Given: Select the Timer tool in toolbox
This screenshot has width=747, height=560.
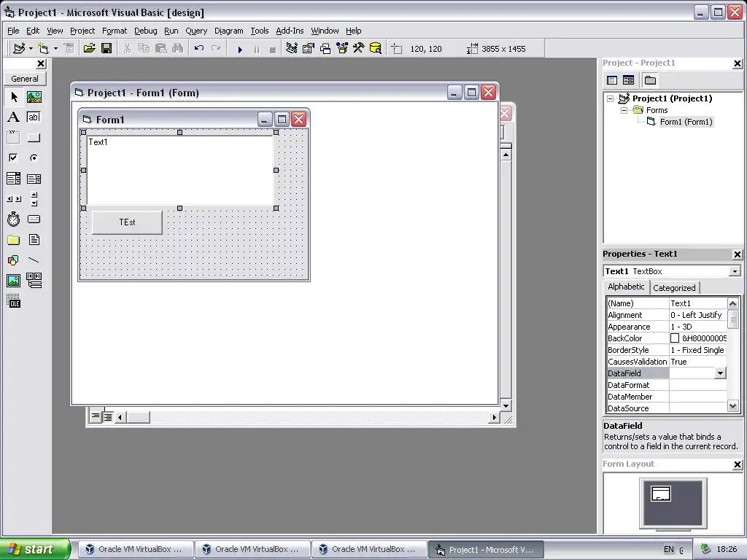Looking at the screenshot, I should (14, 219).
